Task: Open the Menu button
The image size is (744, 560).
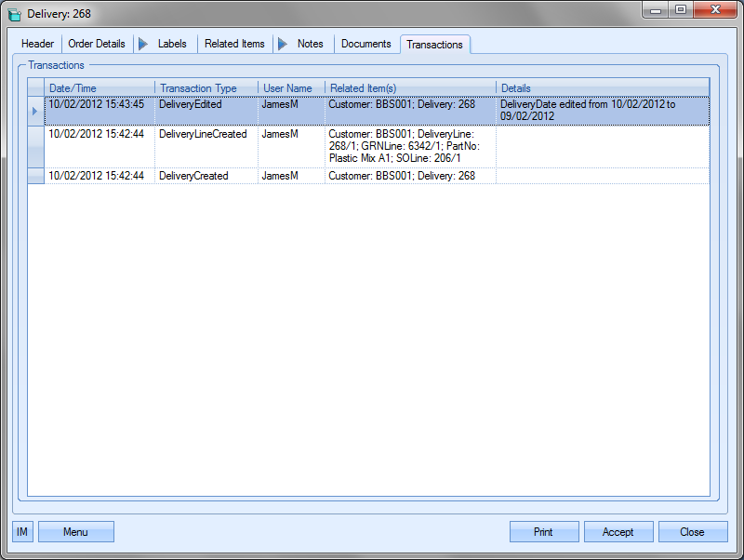Action: (x=75, y=532)
